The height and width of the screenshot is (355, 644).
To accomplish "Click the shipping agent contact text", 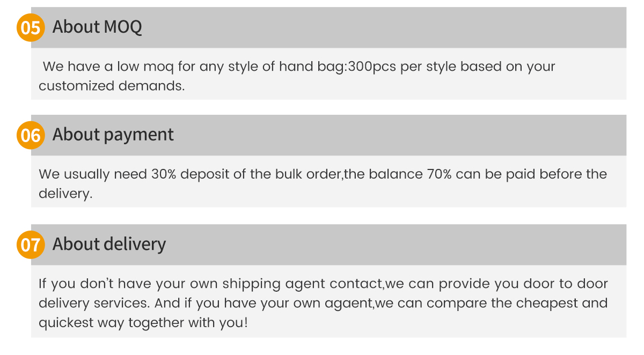I will click(x=304, y=284).
